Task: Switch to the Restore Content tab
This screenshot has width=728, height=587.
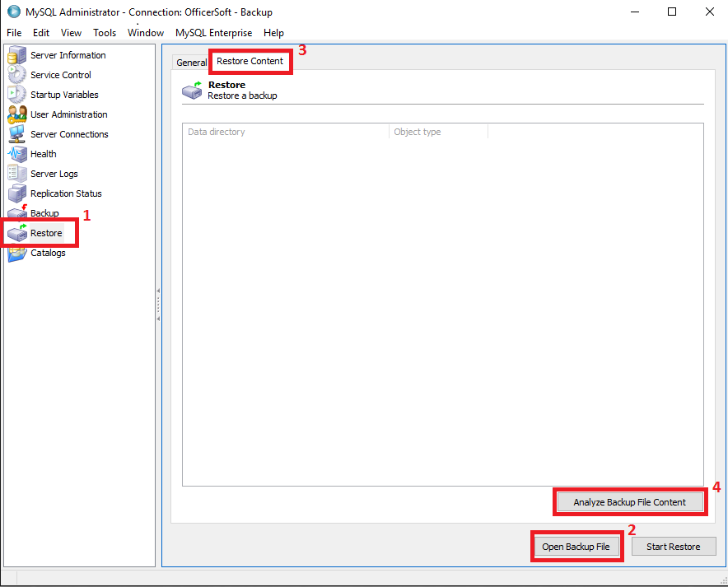Action: (250, 61)
